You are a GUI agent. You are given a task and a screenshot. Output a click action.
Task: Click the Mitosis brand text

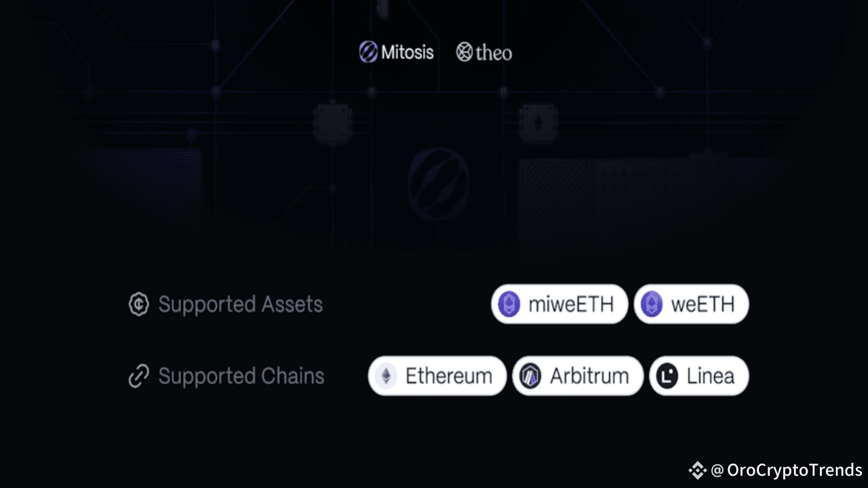408,52
